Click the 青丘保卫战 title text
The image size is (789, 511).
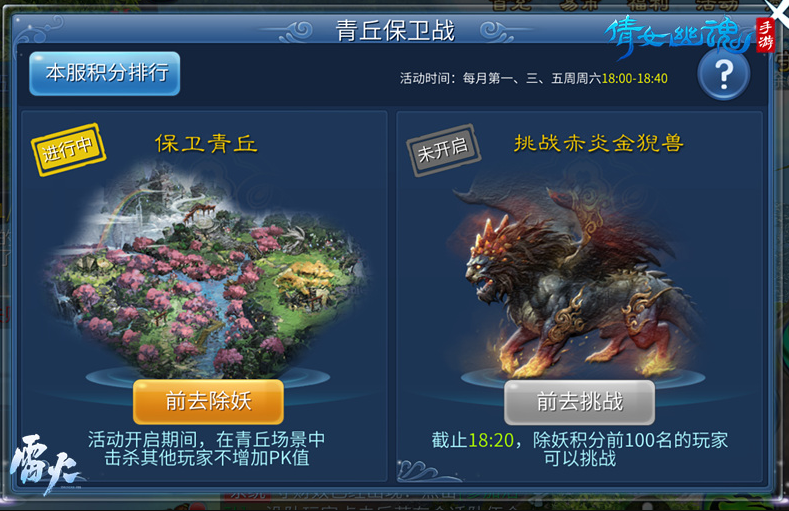pyautogui.click(x=395, y=31)
